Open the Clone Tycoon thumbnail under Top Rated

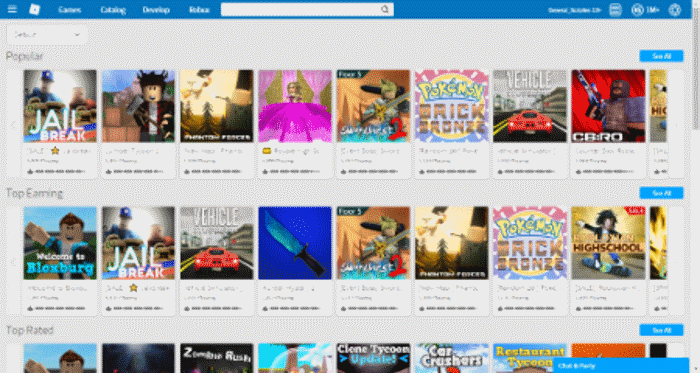(x=373, y=358)
